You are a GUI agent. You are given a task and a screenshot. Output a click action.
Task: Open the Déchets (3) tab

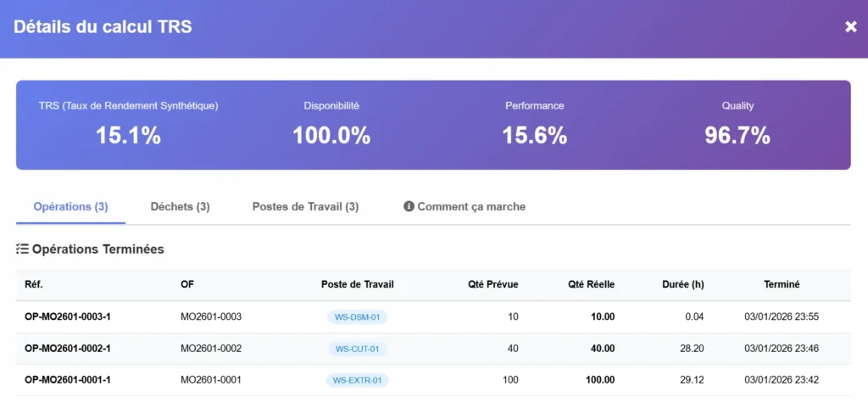(180, 206)
